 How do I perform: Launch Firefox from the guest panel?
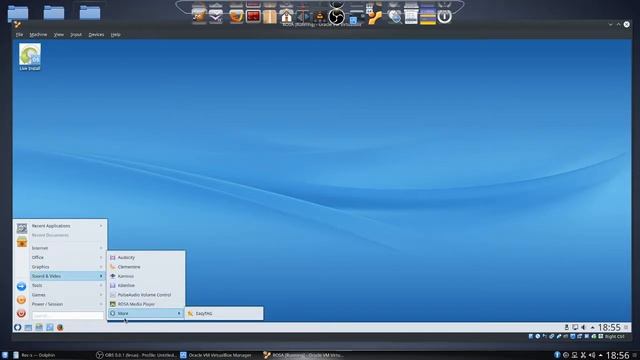point(60,327)
